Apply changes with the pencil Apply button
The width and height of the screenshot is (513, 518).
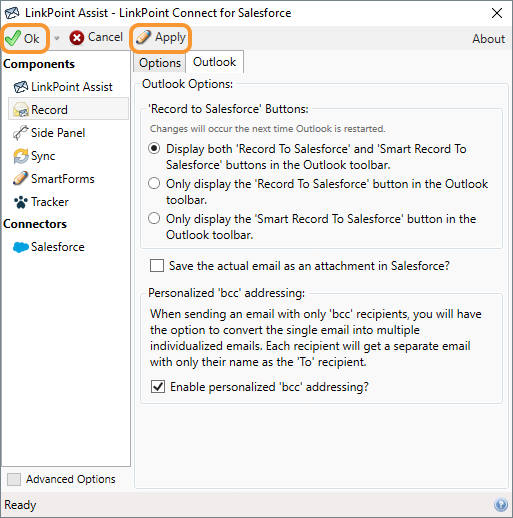pyautogui.click(x=160, y=37)
